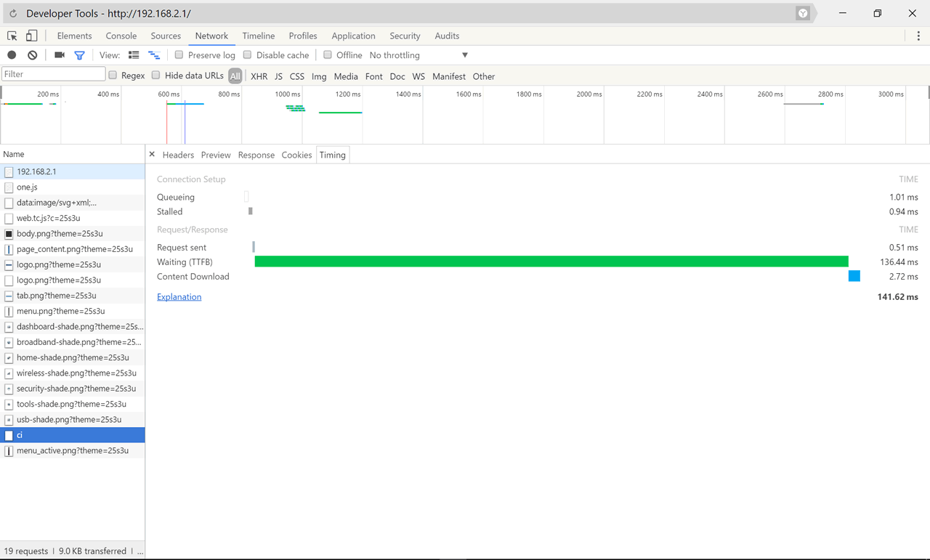Enable Preserve log checkbox
This screenshot has height=560, width=930.
coord(179,55)
